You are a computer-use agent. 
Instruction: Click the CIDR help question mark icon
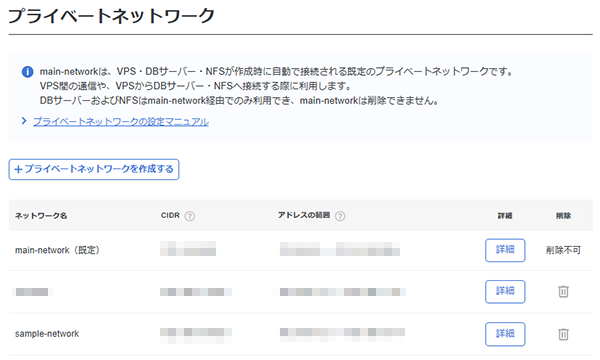pyautogui.click(x=189, y=216)
